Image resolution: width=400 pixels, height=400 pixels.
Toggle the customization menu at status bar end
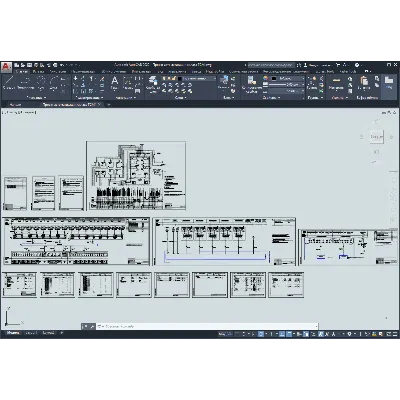pyautogui.click(x=394, y=334)
